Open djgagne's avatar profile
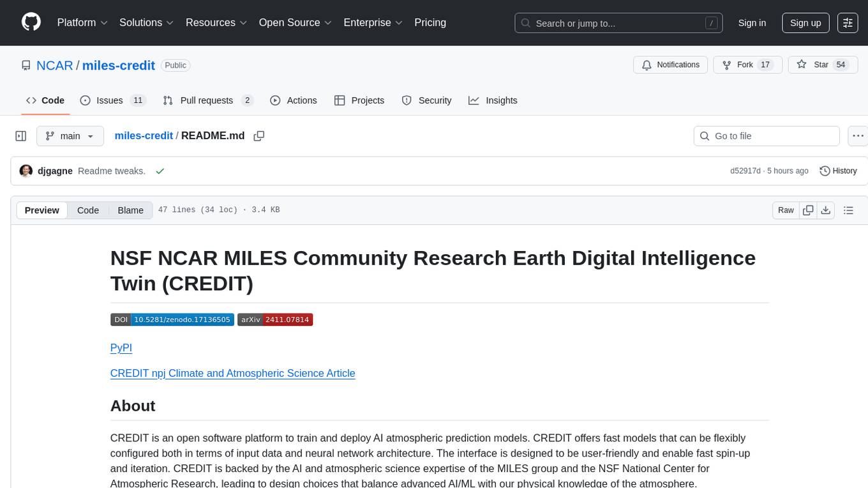Image resolution: width=868 pixels, height=488 pixels. point(26,171)
